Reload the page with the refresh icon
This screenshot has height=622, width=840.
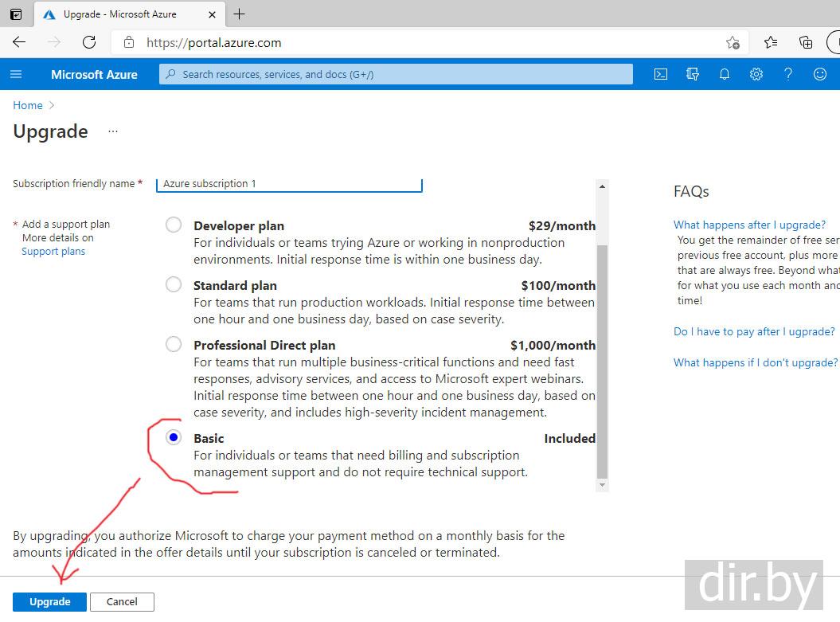point(89,42)
